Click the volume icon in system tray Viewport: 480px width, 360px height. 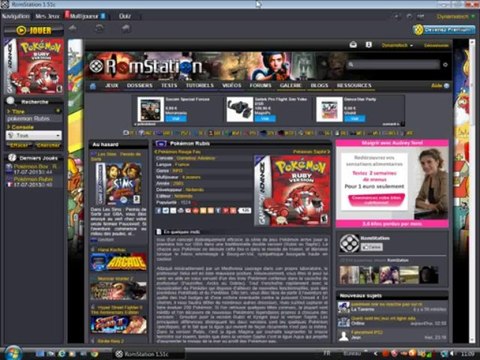tap(452, 354)
